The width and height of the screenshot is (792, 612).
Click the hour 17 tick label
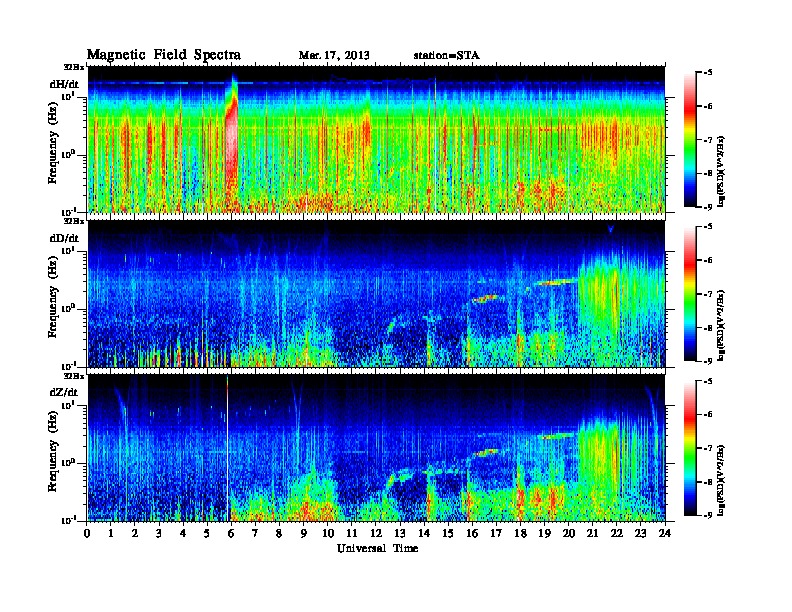[x=497, y=533]
